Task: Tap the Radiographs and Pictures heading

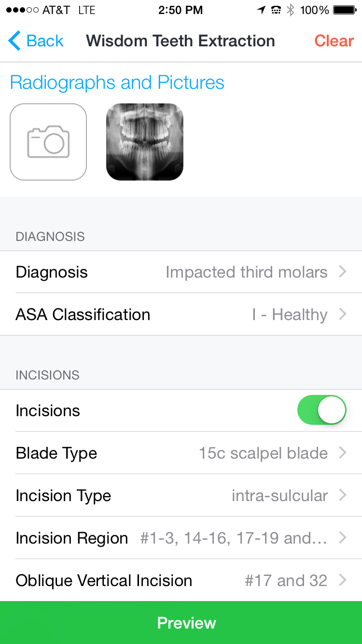Action: (x=117, y=83)
